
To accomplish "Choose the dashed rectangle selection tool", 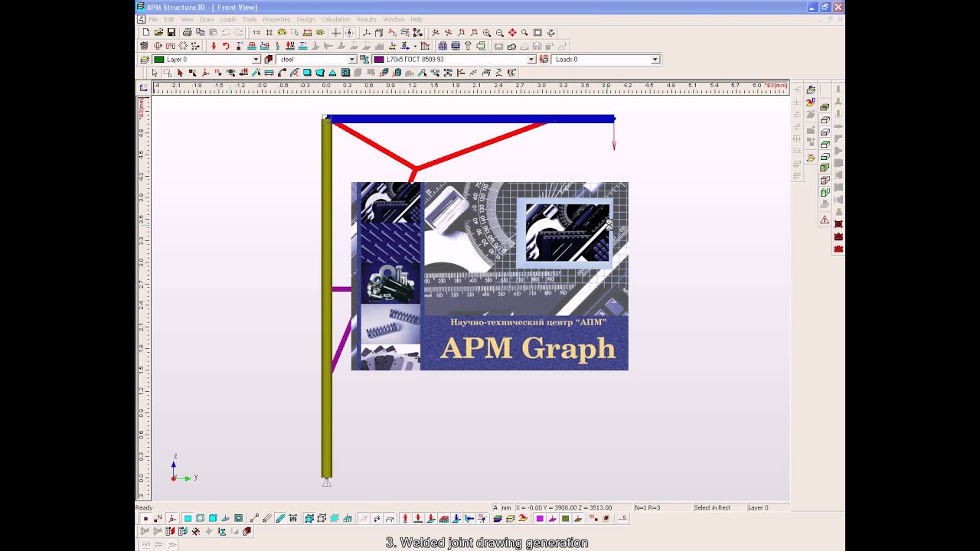I will click(x=168, y=73).
